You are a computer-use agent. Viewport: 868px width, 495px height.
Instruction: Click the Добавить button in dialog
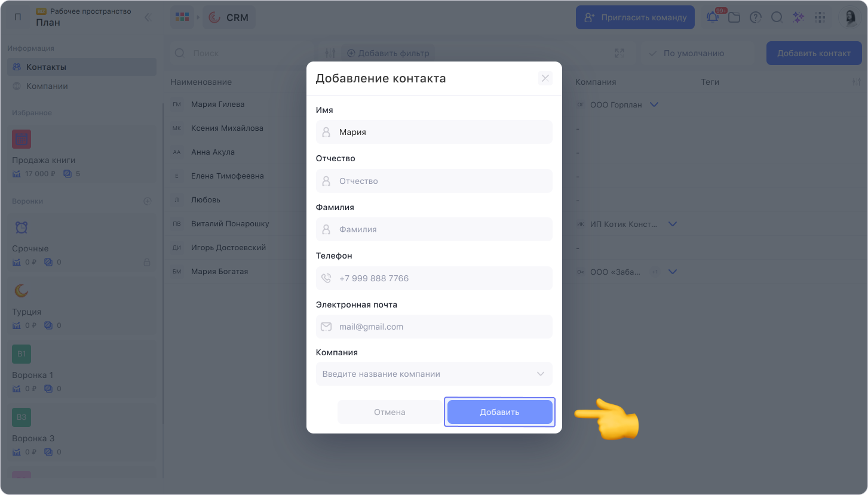(499, 412)
